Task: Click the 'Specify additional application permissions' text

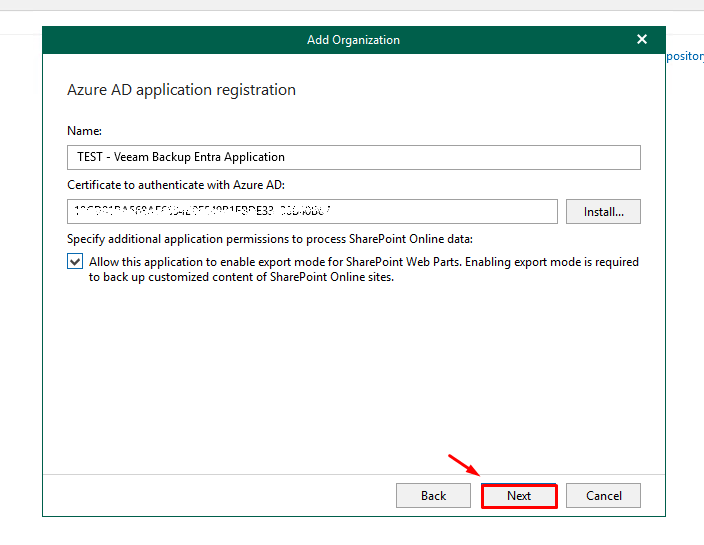Action: (x=270, y=239)
